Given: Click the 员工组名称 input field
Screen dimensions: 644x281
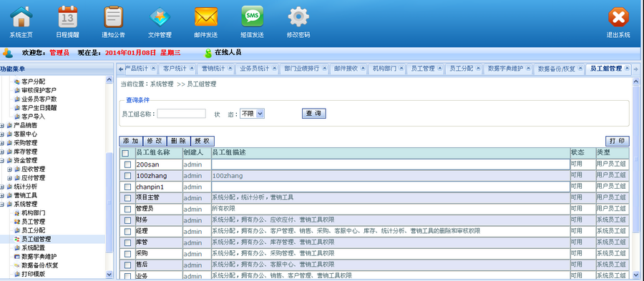Looking at the screenshot, I should click(181, 114).
